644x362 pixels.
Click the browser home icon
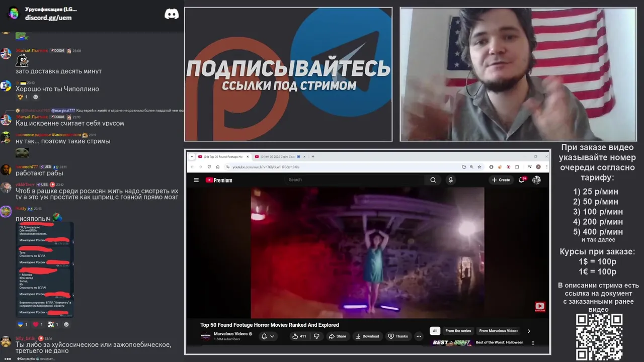pos(217,167)
